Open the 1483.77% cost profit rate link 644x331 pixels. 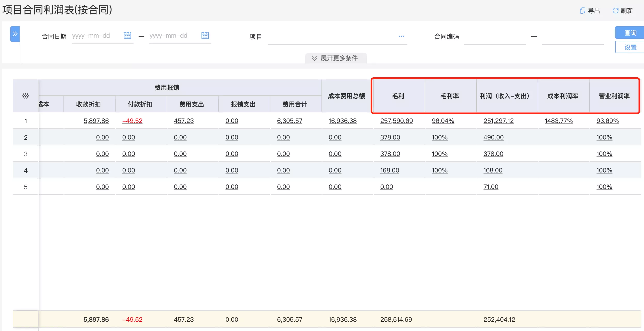[559, 121]
